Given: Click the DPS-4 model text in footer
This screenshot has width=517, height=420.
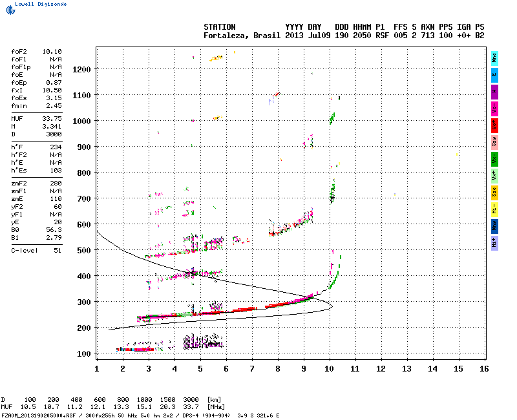Looking at the screenshot, I should (x=191, y=415).
